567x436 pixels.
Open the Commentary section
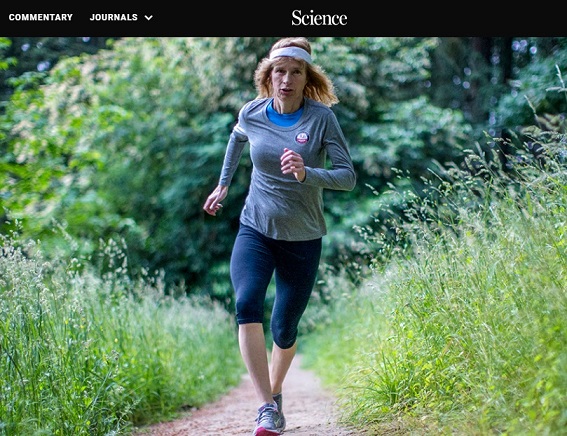pyautogui.click(x=40, y=17)
